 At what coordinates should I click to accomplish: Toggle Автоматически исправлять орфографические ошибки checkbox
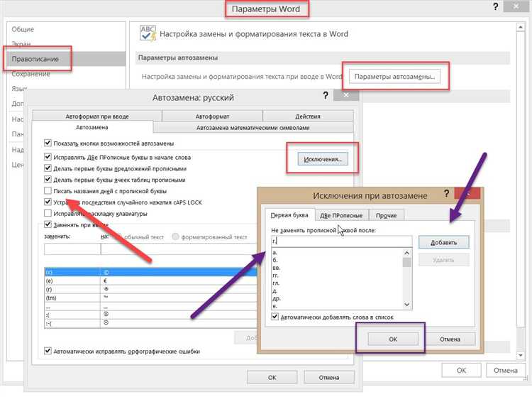pyautogui.click(x=48, y=351)
